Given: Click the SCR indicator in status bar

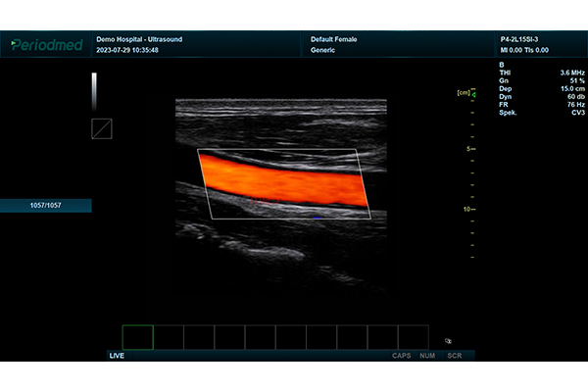Looking at the screenshot, I should [x=454, y=356].
